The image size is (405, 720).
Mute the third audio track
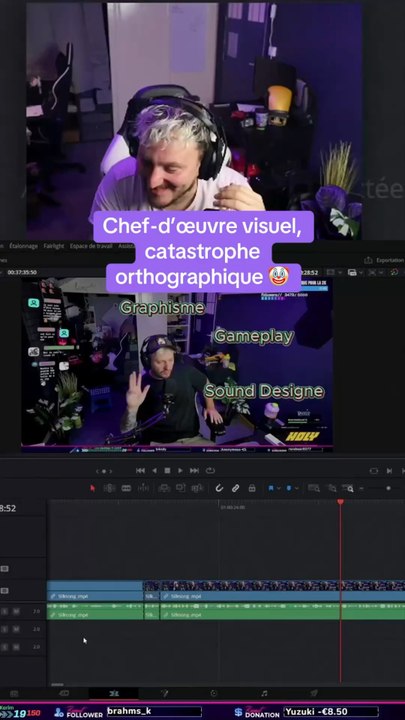[16, 647]
